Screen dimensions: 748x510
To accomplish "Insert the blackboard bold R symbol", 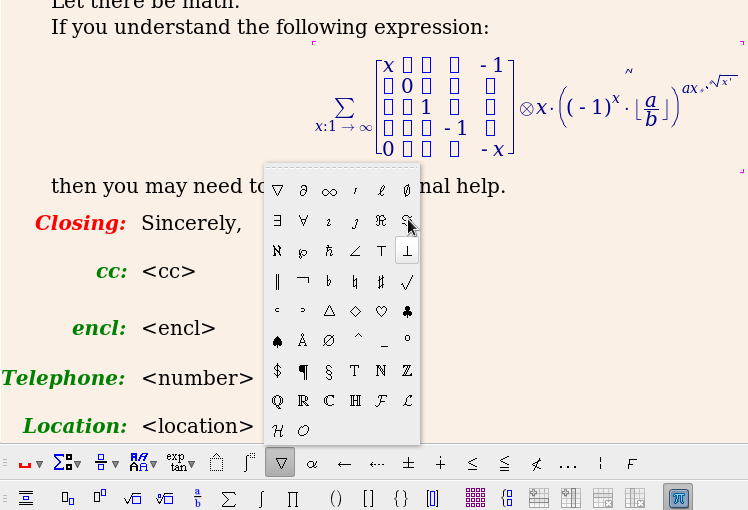I will click(x=303, y=401).
